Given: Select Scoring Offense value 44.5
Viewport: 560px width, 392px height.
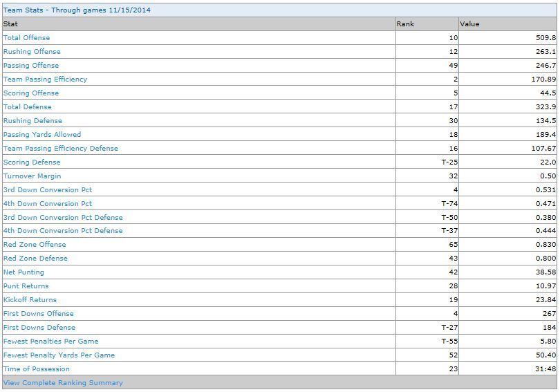Looking at the screenshot, I should point(548,93).
